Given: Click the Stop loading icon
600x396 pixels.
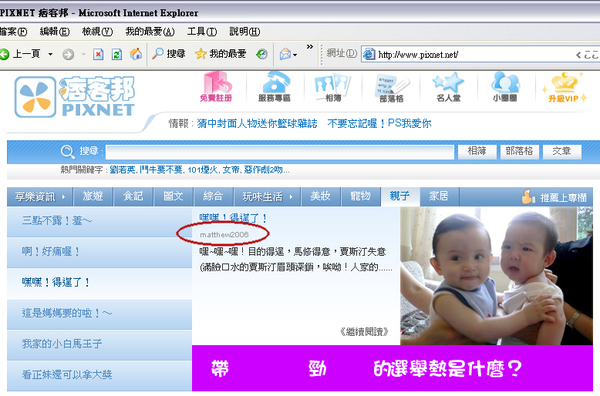Looking at the screenshot, I should pos(98,54).
